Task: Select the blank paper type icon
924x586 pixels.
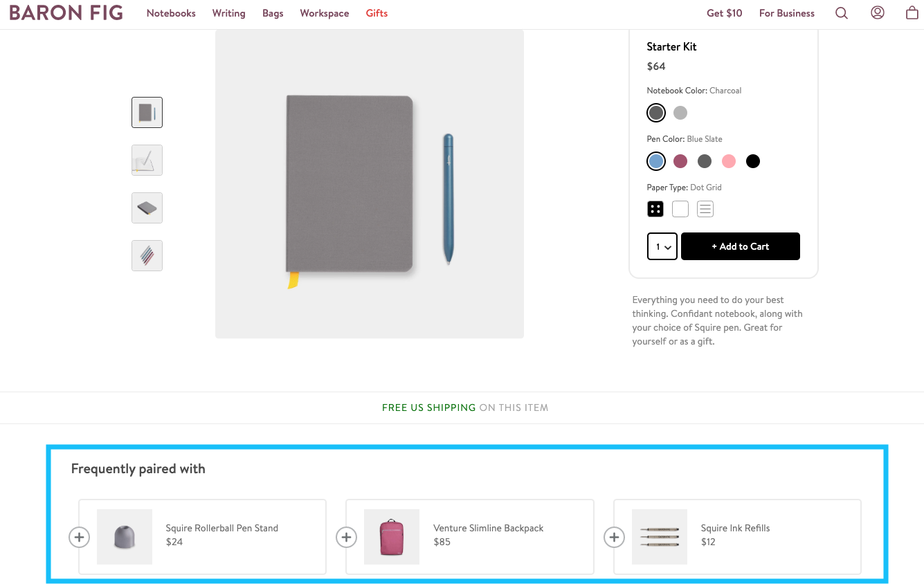Action: click(x=680, y=209)
